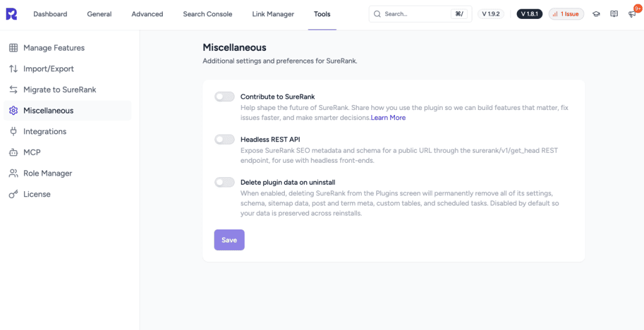
Task: Click the Integrations plug icon
Action: pyautogui.click(x=13, y=131)
